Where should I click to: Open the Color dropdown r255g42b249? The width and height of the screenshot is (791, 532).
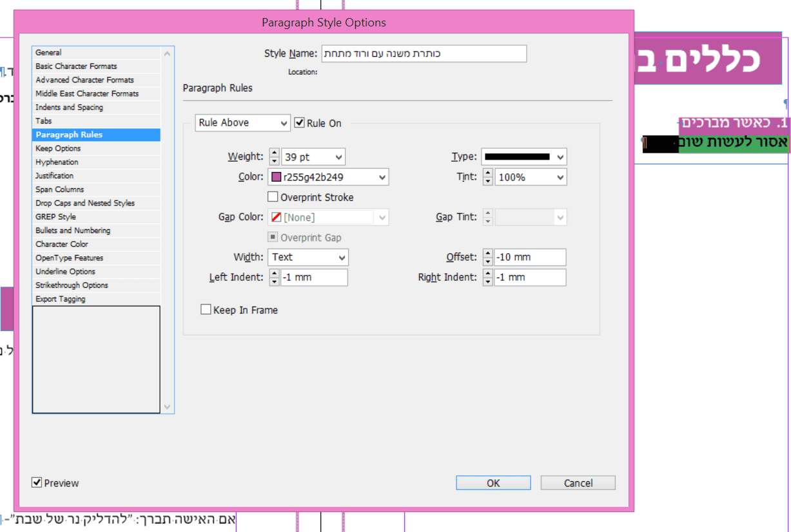pos(328,177)
